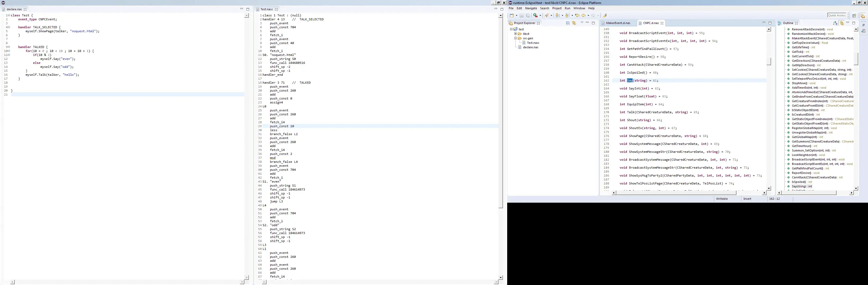
Task: Fold the class Test block at line 1
Action: [9, 16]
